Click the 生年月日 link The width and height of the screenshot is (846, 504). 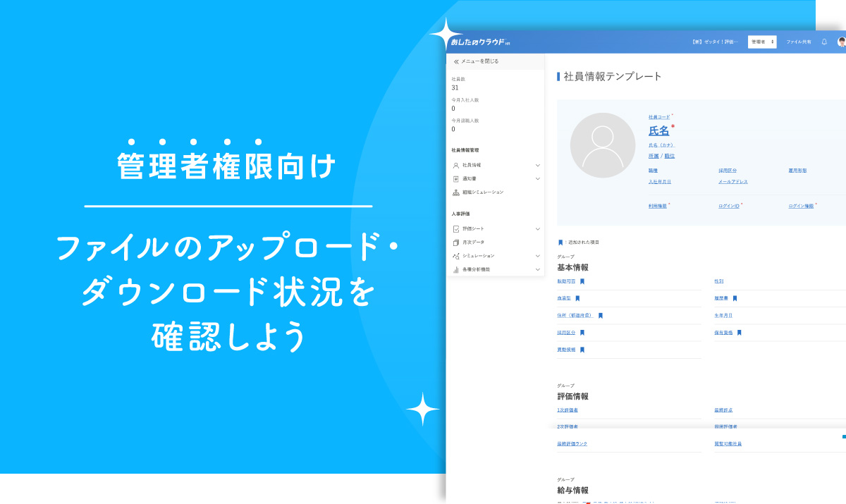[723, 316]
